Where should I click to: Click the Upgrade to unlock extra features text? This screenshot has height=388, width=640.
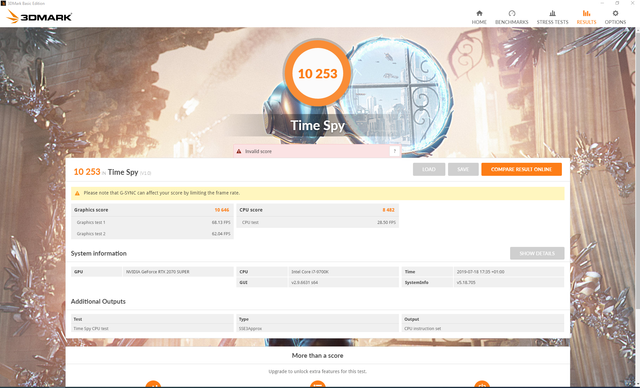tap(318, 372)
